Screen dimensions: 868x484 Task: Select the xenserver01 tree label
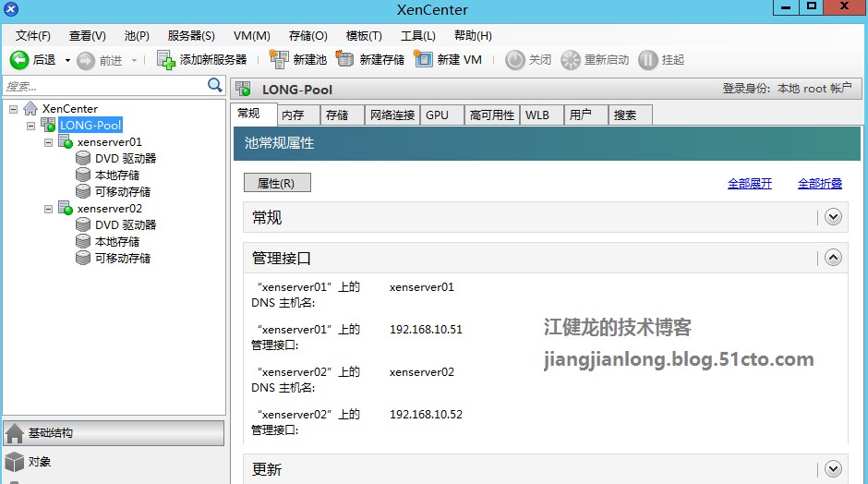coord(110,142)
